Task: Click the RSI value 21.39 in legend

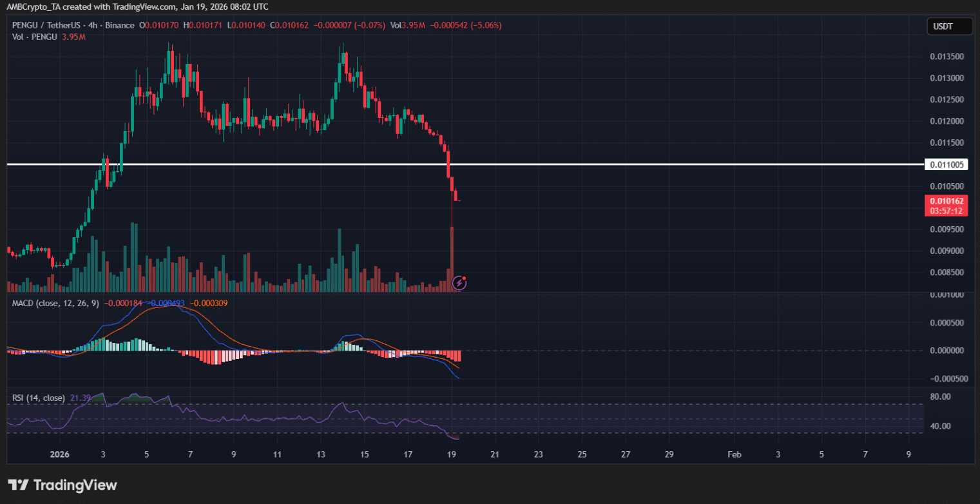Action: [x=80, y=398]
